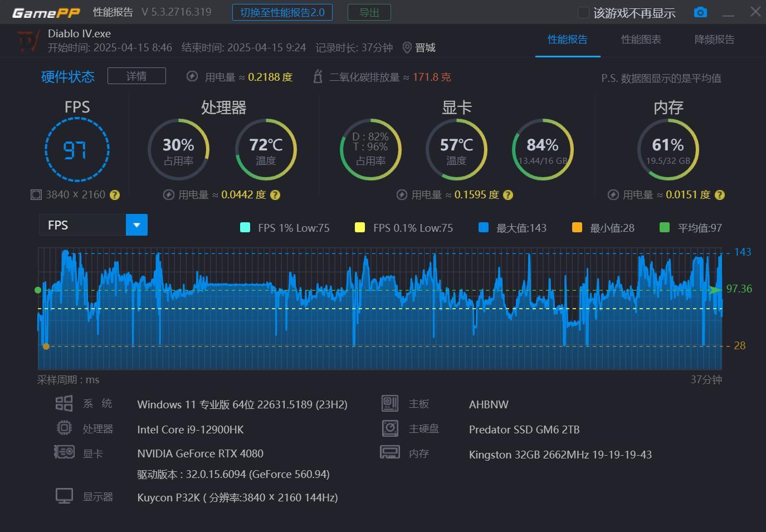Click the green average marker at chart left
The width and height of the screenshot is (766, 532).
tap(38, 290)
